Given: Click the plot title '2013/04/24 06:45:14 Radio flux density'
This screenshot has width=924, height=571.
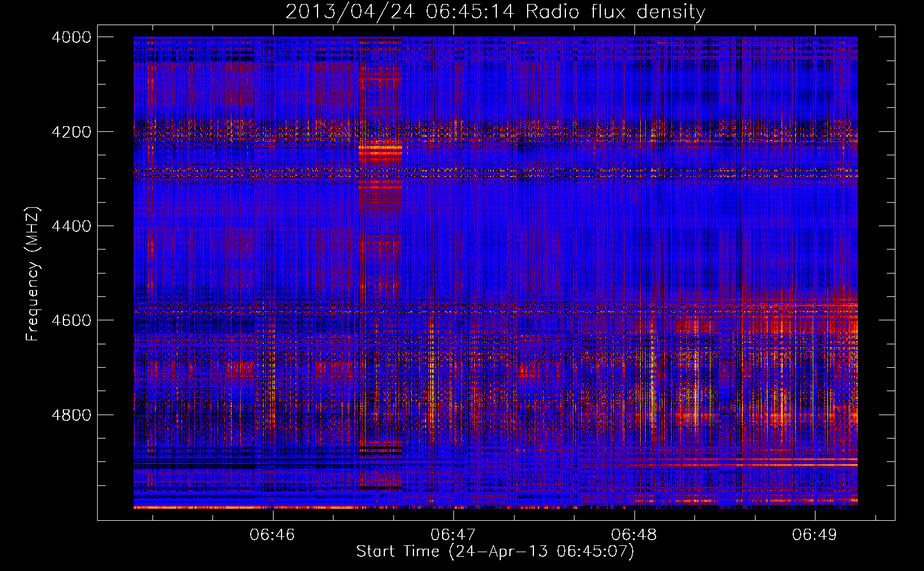Looking at the screenshot, I should click(495, 11).
